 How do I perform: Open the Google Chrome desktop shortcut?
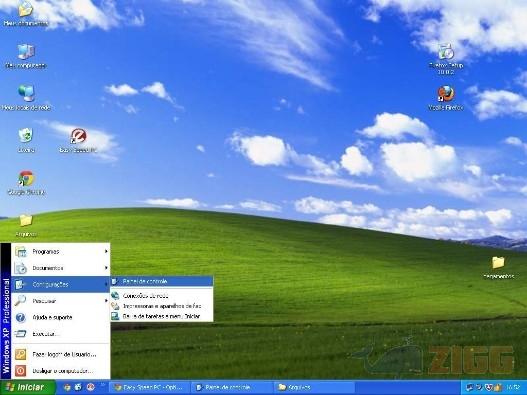tap(26, 183)
